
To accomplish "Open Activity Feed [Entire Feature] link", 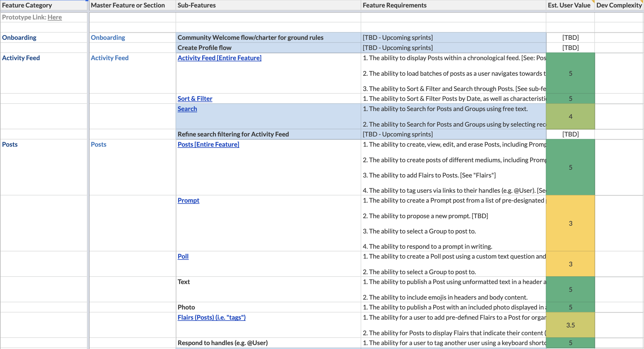I will (219, 58).
